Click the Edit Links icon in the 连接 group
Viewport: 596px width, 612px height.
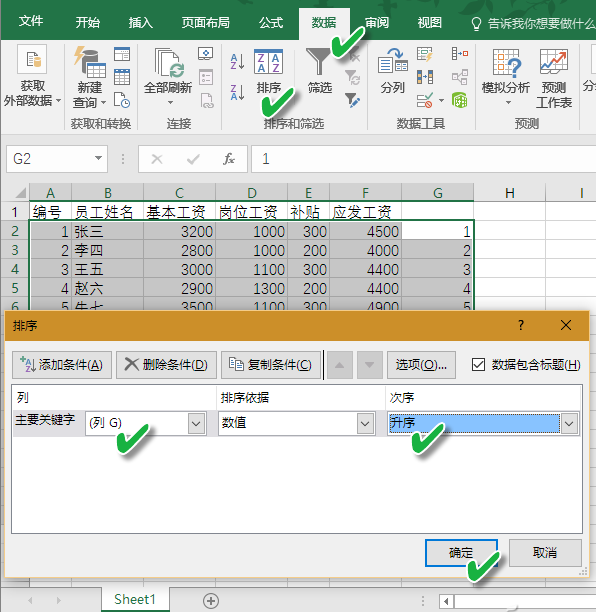pyautogui.click(x=206, y=100)
